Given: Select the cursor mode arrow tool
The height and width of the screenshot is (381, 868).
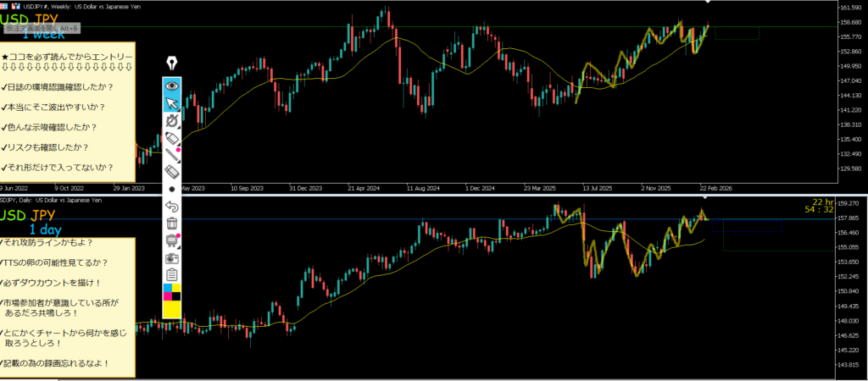Looking at the screenshot, I should coord(171,102).
